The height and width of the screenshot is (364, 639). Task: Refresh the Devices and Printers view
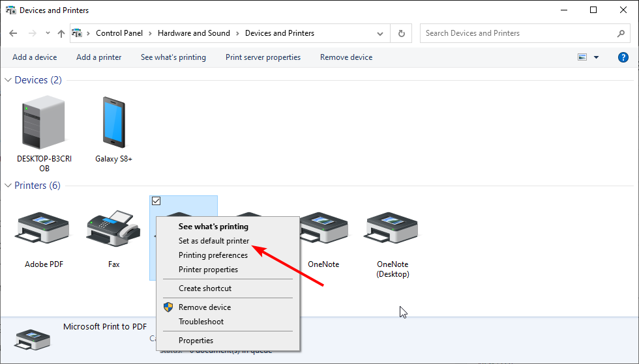[x=401, y=33]
